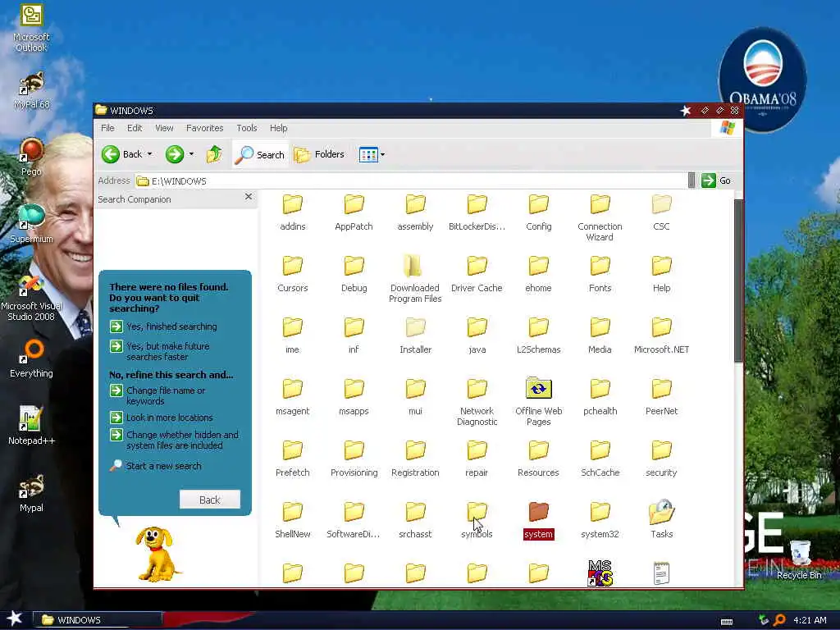Open Microsoft Visual Studio 2008 shortcut
This screenshot has width=840, height=630.
31,298
